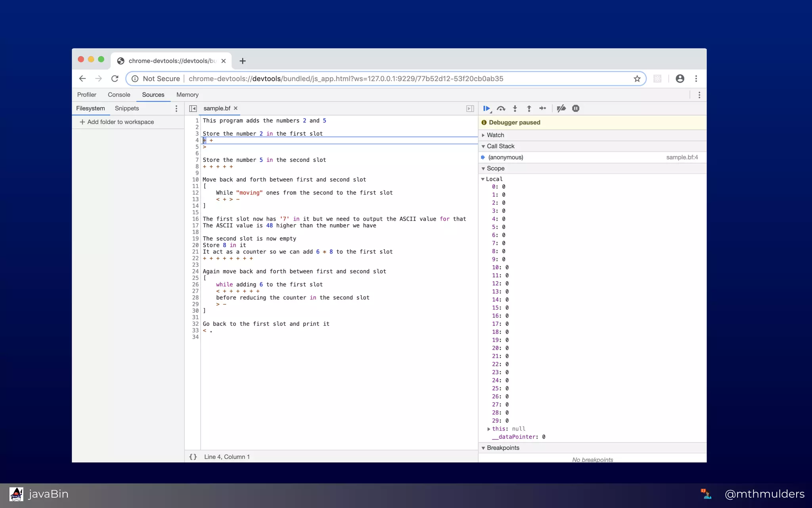Bookmark page with star icon
The image size is (812, 508).
click(637, 79)
